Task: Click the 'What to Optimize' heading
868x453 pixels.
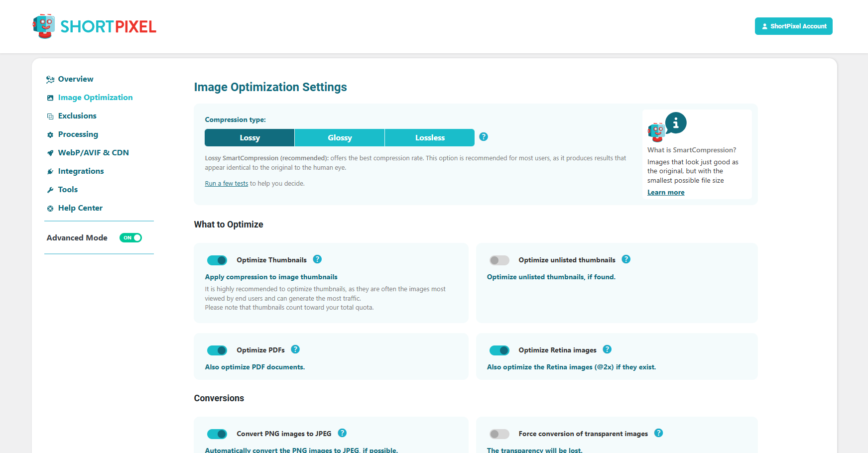Action: coord(229,225)
